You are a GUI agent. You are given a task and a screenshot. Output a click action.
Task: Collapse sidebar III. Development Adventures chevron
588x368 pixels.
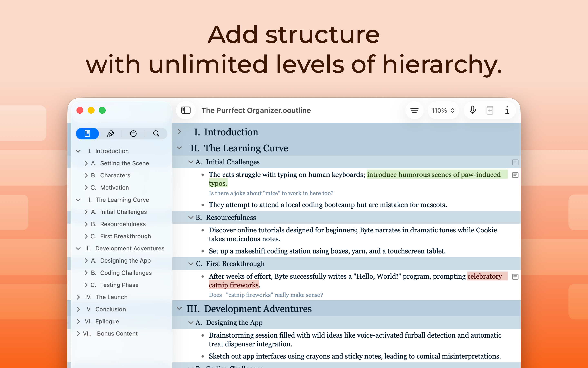78,248
